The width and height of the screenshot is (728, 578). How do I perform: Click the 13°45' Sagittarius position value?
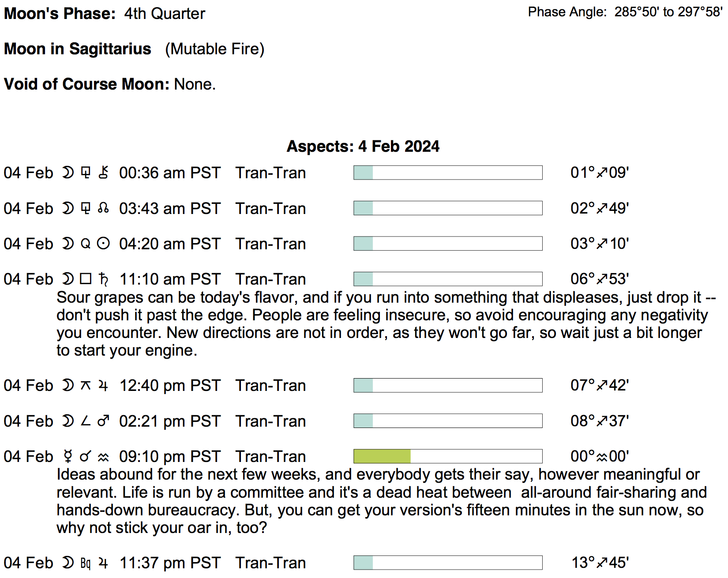coord(600,563)
